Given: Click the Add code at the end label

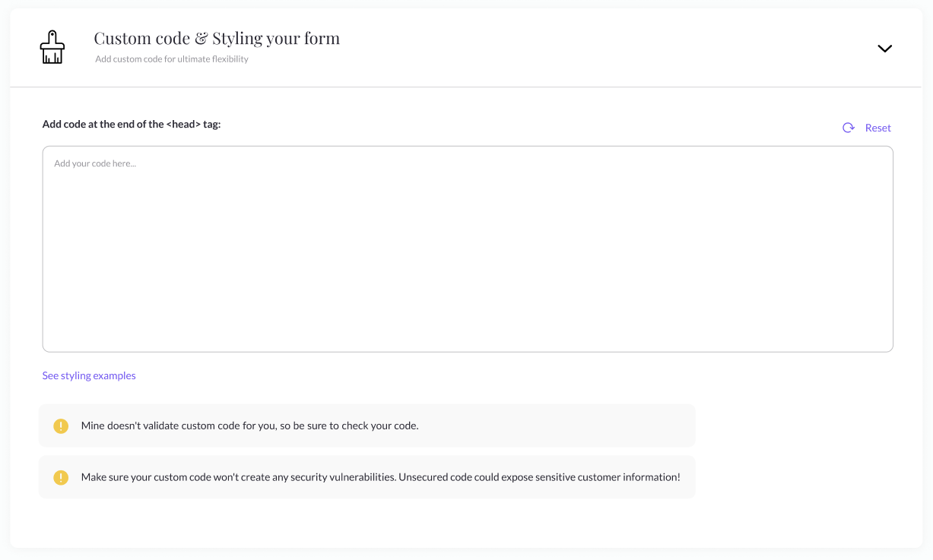Looking at the screenshot, I should 132,124.
